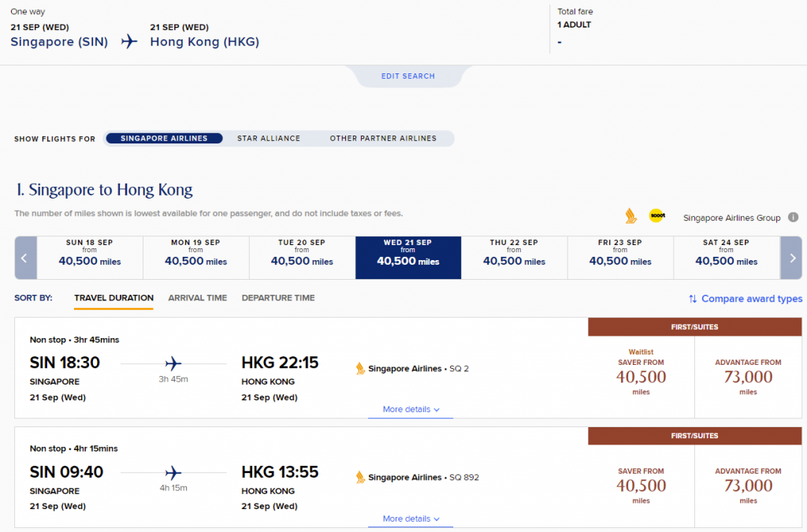The width and height of the screenshot is (807, 532).
Task: Click the airplane icon between Singapore and Hong Kong
Action: (128, 42)
